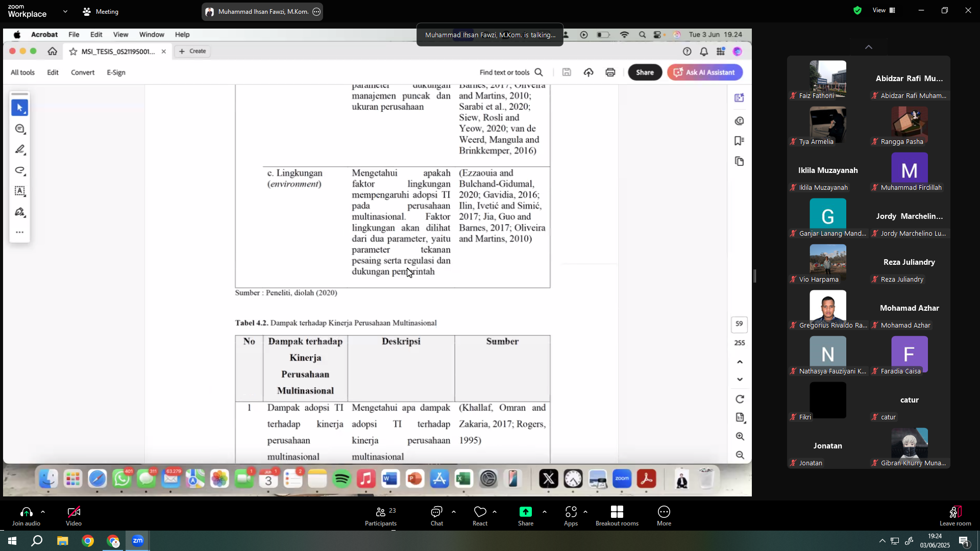
Task: Close the MSI_TESIS document tab
Action: 163,52
